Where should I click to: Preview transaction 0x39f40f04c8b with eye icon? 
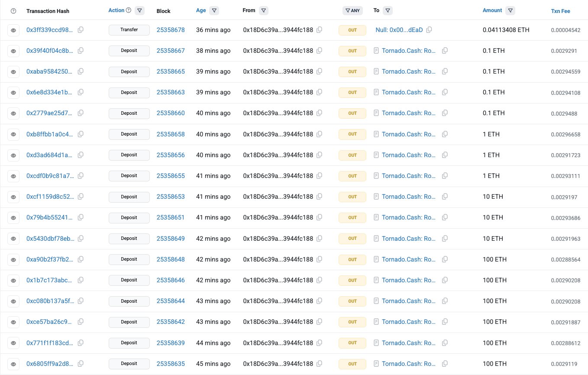(x=13, y=51)
